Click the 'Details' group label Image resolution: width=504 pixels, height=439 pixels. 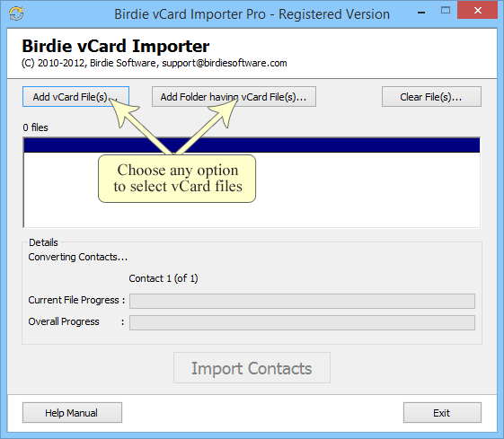click(x=43, y=242)
